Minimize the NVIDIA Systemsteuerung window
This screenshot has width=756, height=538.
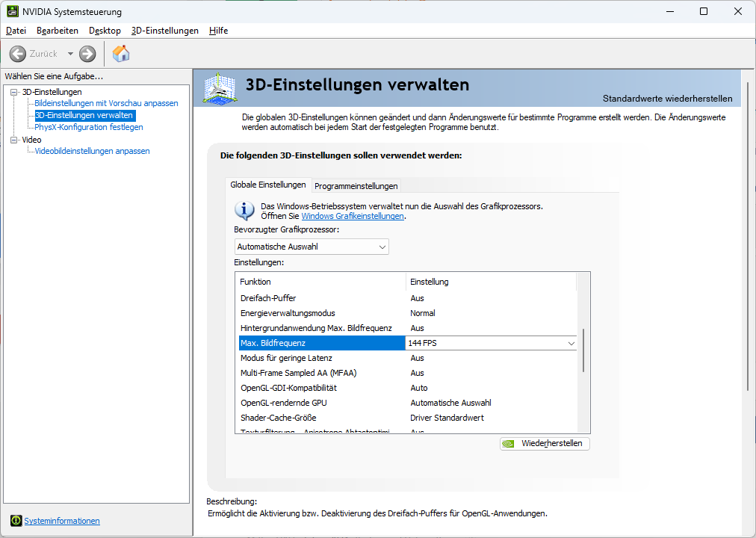[670, 11]
